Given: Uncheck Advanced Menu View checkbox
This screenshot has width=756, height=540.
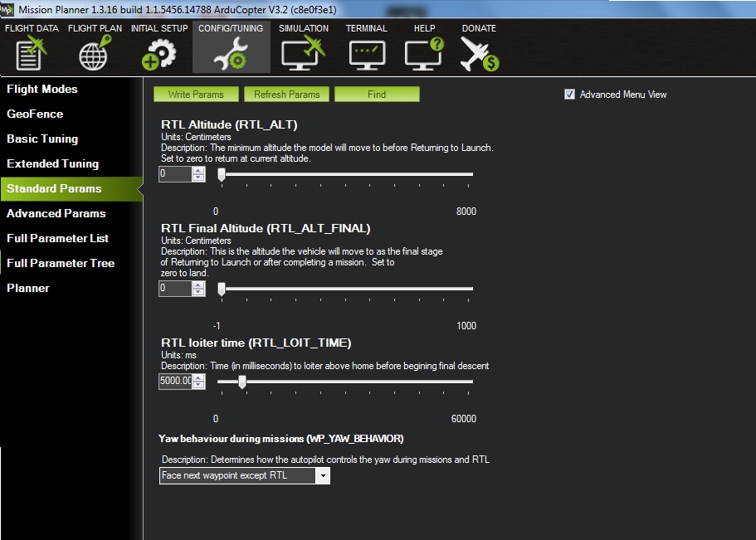Looking at the screenshot, I should pos(569,95).
